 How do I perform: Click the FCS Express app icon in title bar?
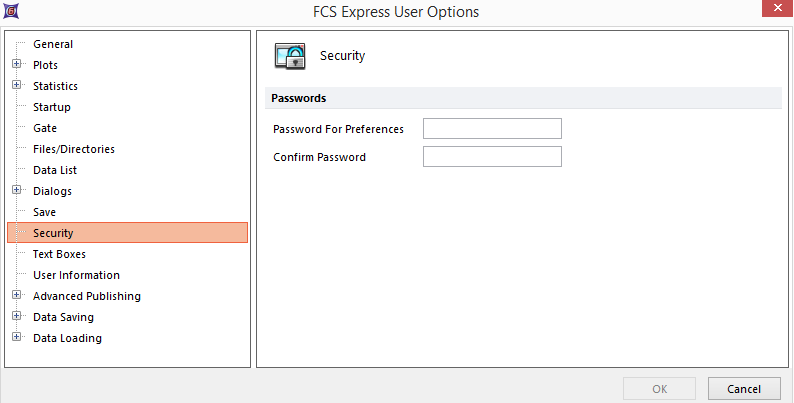pyautogui.click(x=11, y=12)
